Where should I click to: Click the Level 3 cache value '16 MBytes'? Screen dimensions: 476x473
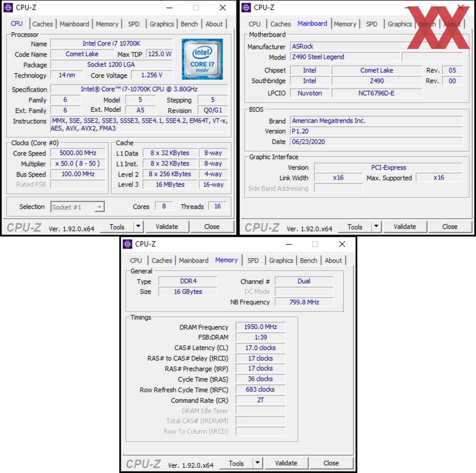(x=170, y=184)
